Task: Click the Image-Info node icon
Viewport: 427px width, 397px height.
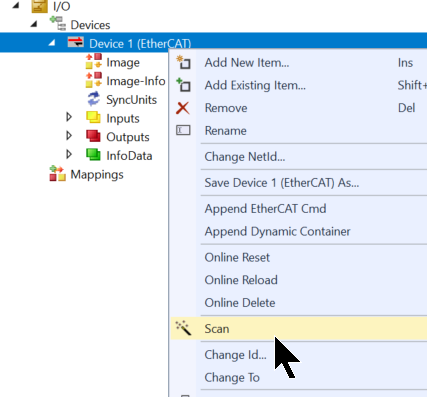Action: point(94,80)
